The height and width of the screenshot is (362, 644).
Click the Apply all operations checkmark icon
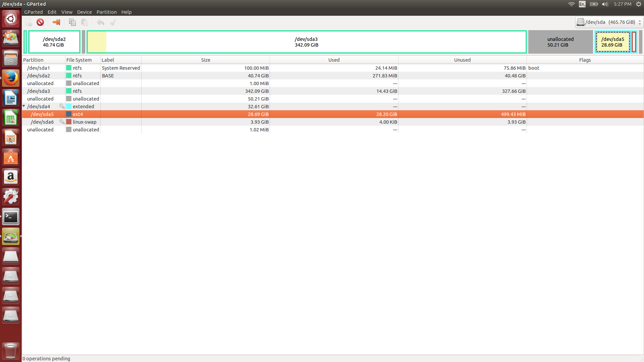click(x=113, y=22)
